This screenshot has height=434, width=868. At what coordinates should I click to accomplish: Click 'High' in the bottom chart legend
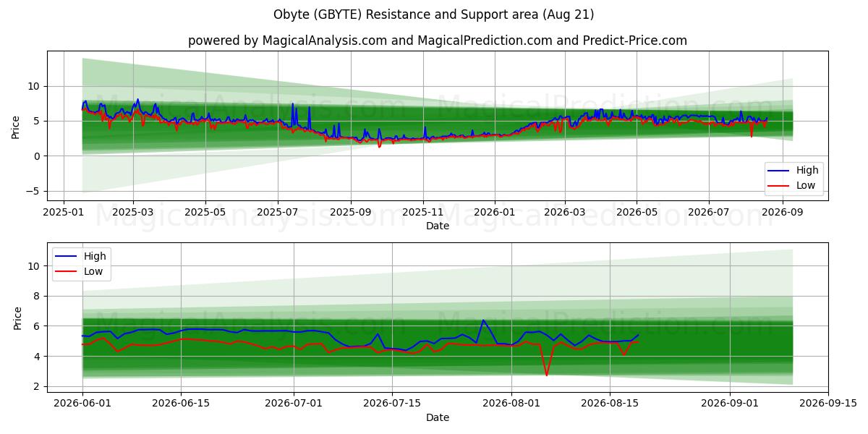coord(94,256)
